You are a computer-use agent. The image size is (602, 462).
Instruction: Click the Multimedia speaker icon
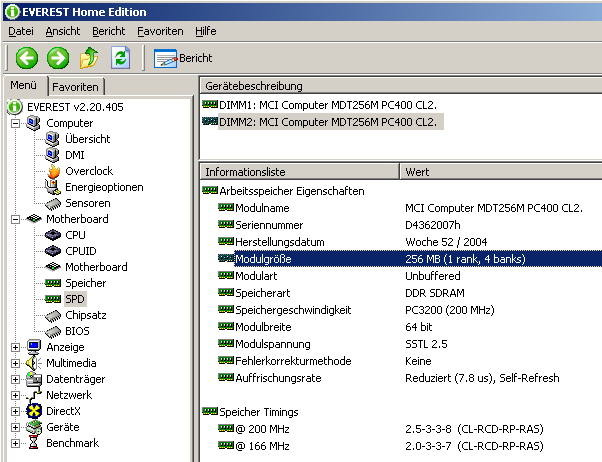tap(33, 363)
